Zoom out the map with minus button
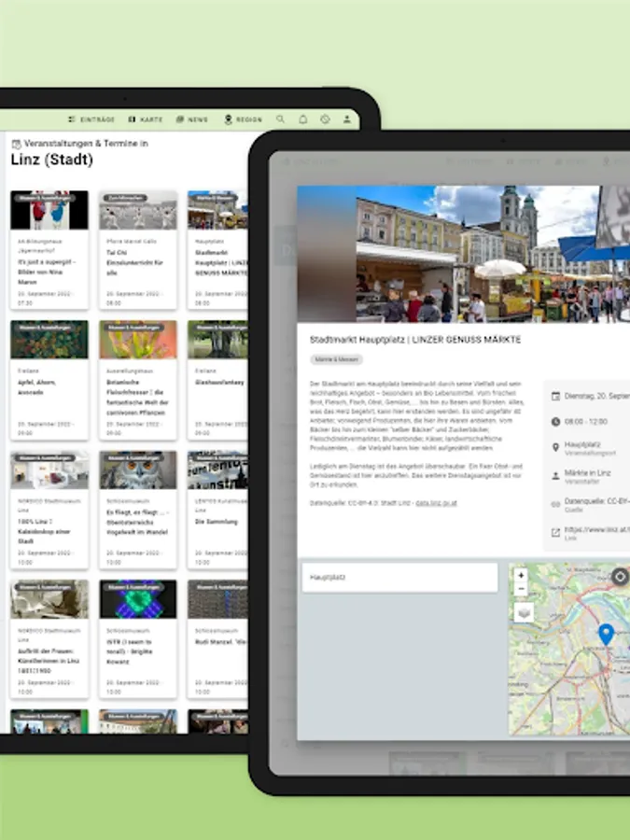The height and width of the screenshot is (840, 630). click(x=521, y=589)
